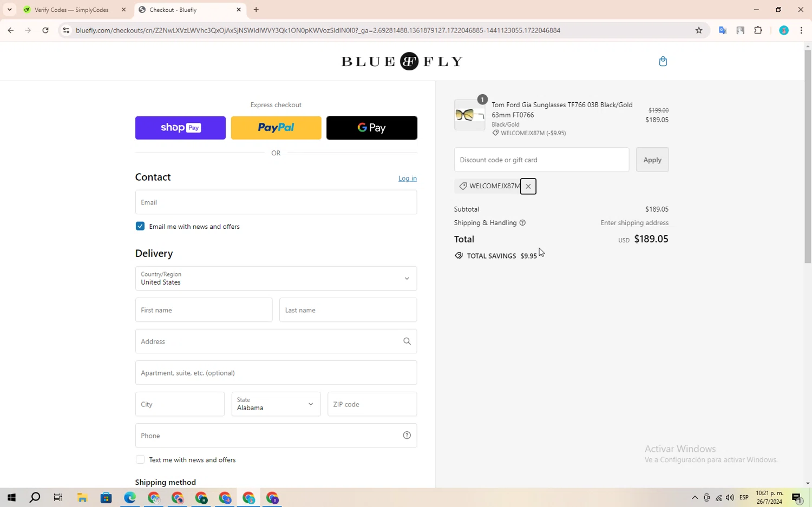Choose Google Pay express checkout

pyautogui.click(x=372, y=128)
